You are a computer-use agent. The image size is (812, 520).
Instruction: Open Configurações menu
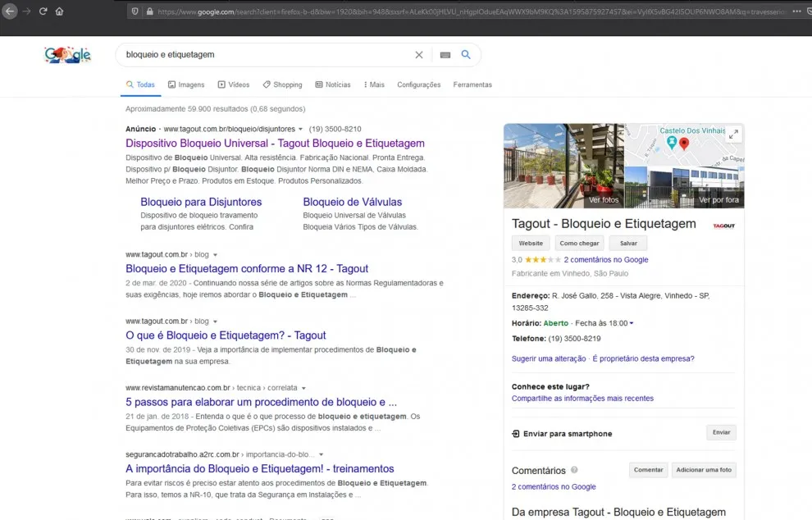click(419, 84)
